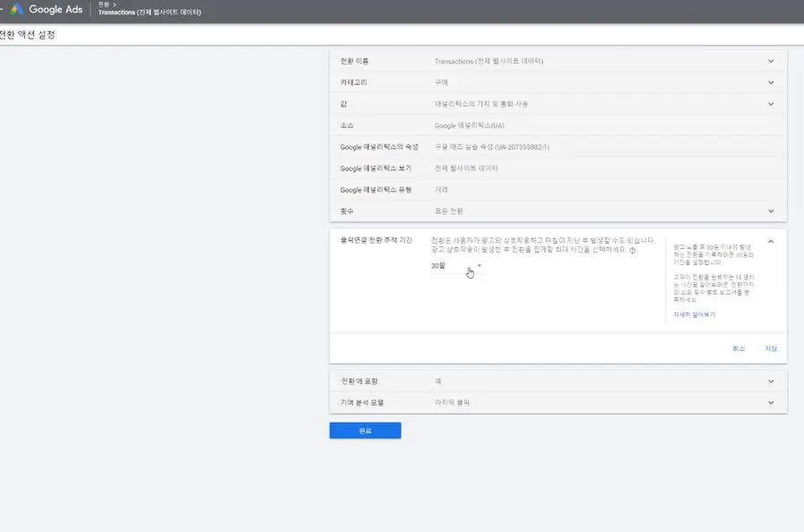Viewport: 804px width, 532px height.
Task: Click the 취소 button
Action: coord(737,348)
